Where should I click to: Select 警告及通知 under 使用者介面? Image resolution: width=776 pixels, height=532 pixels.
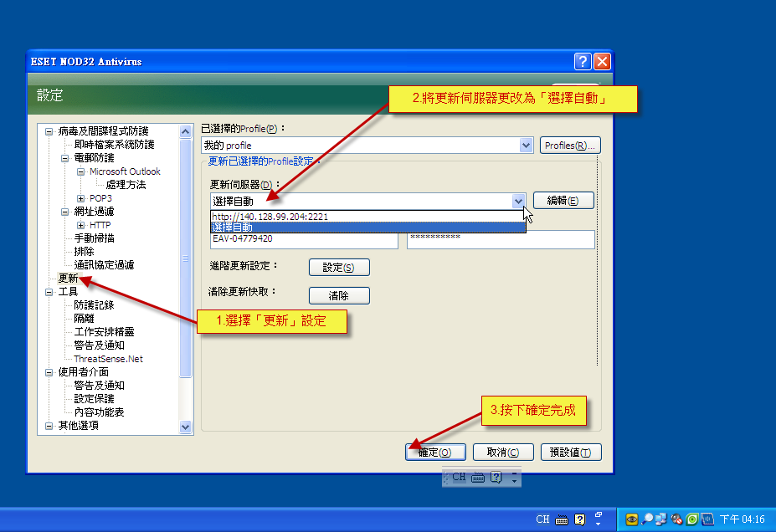click(99, 385)
